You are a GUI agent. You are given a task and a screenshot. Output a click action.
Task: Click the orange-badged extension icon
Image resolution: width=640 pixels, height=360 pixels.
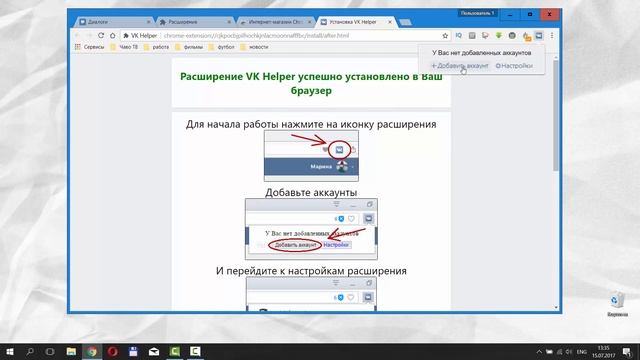coord(527,36)
